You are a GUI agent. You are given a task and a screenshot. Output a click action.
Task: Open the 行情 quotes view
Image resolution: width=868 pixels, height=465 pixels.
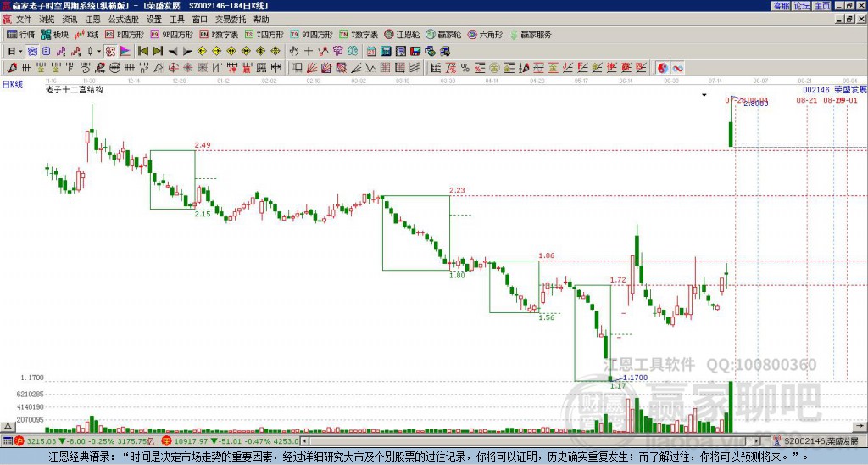click(x=20, y=34)
